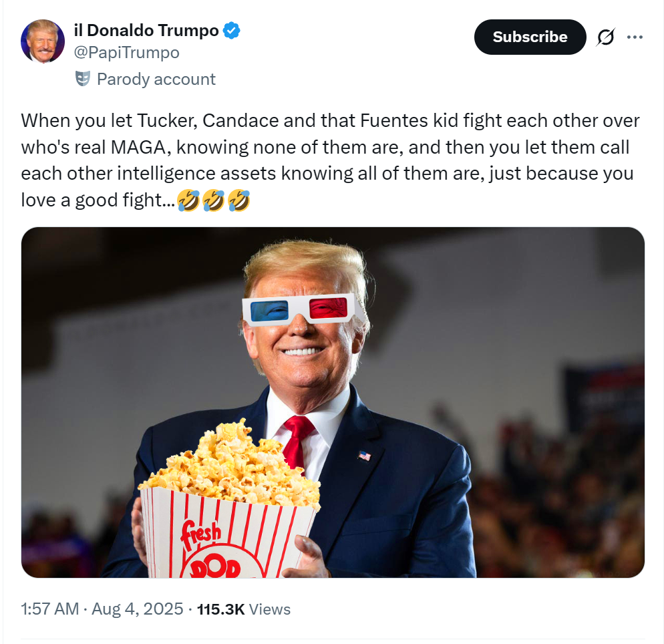Select the Parody account label text
The width and height of the screenshot is (664, 644).
click(156, 79)
